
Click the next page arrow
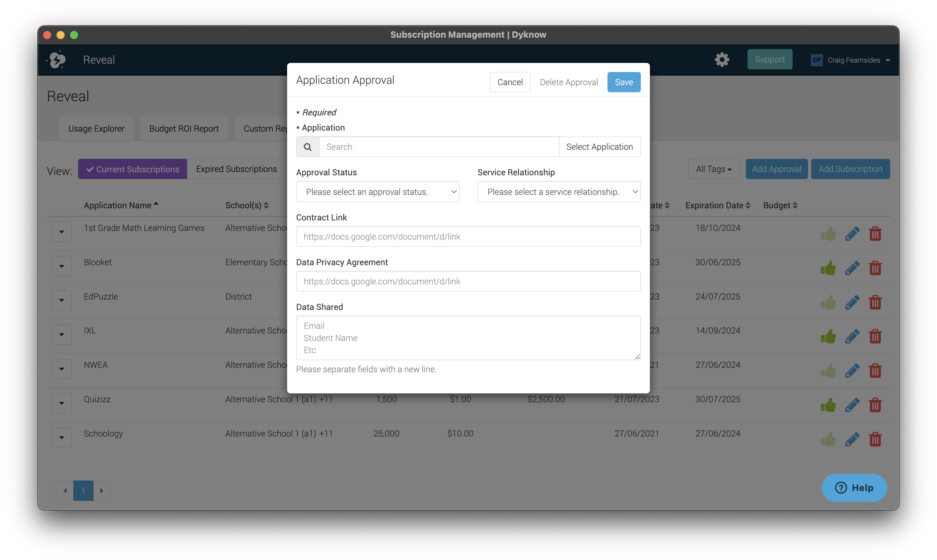coord(102,491)
